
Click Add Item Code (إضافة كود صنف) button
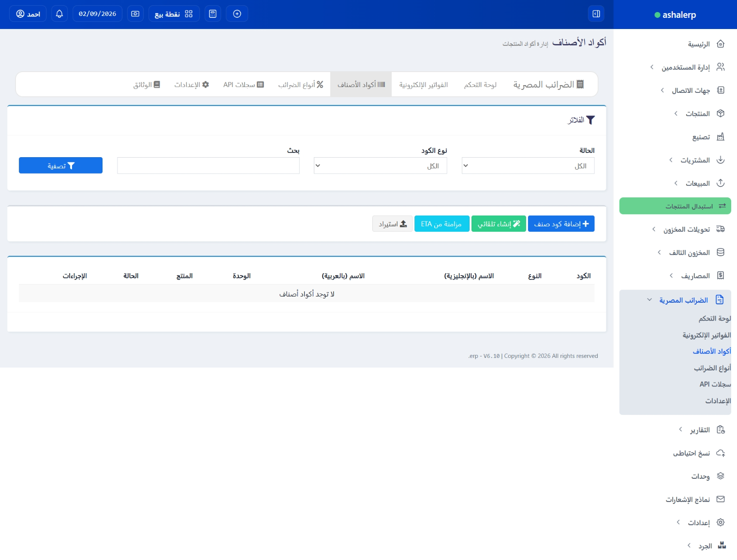[x=561, y=224]
